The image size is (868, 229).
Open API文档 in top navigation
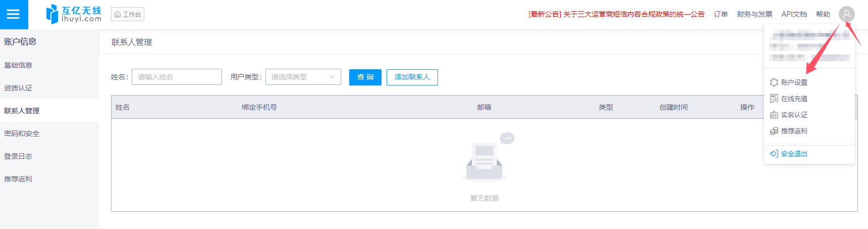pyautogui.click(x=794, y=14)
